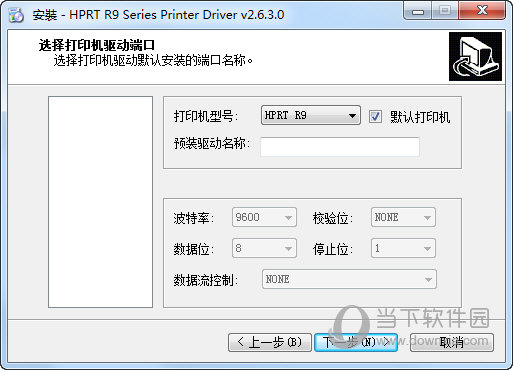Minimize the installer window
Image resolution: width=513 pixels, height=370 pixels.
click(418, 11)
